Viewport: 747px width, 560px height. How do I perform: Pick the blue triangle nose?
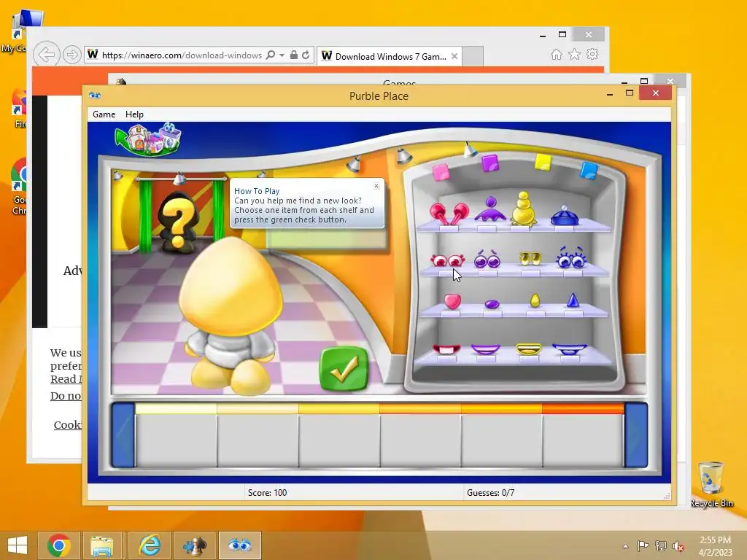click(x=573, y=300)
